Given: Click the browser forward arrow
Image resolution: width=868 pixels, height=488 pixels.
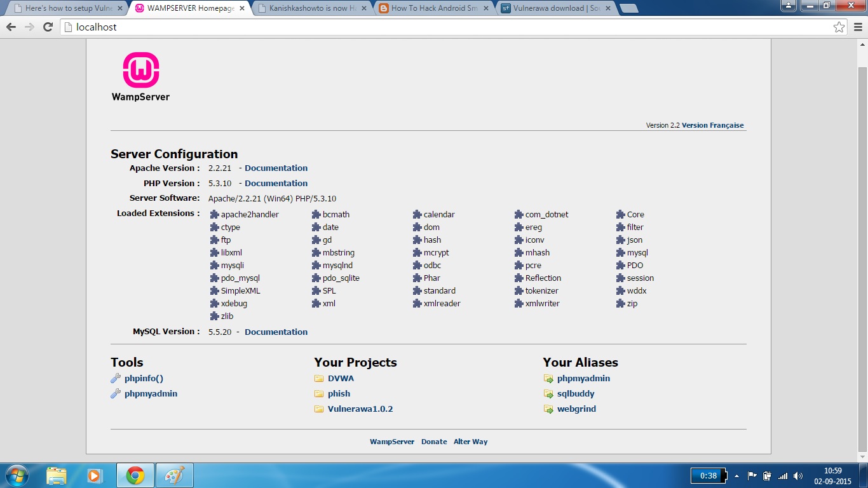Looking at the screenshot, I should [x=29, y=27].
